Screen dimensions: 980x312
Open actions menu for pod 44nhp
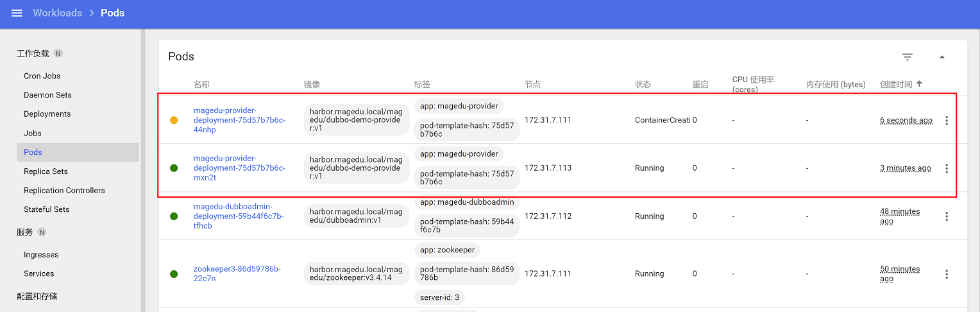click(x=946, y=121)
